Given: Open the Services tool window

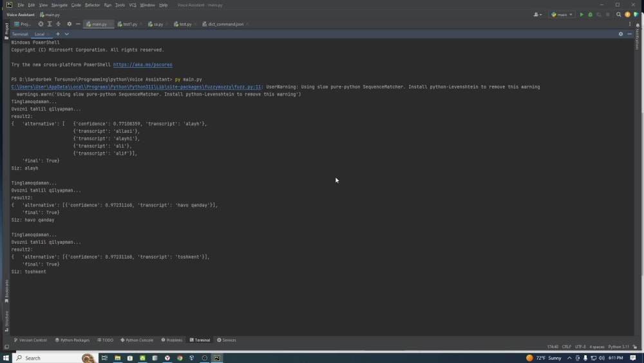Looking at the screenshot, I should [x=227, y=340].
